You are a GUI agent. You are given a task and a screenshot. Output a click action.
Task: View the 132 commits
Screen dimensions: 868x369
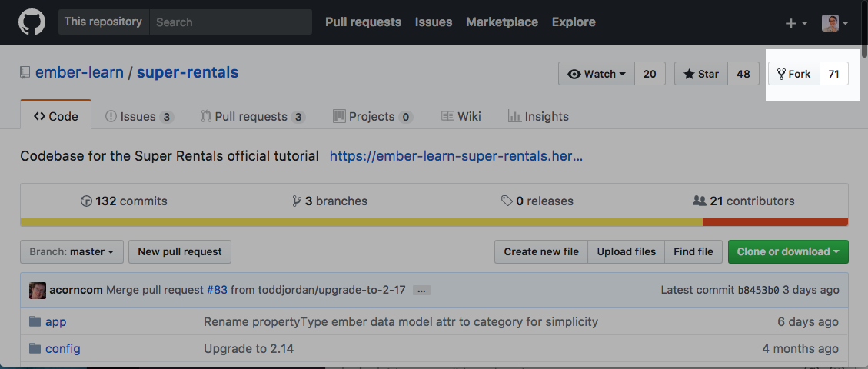coord(124,201)
